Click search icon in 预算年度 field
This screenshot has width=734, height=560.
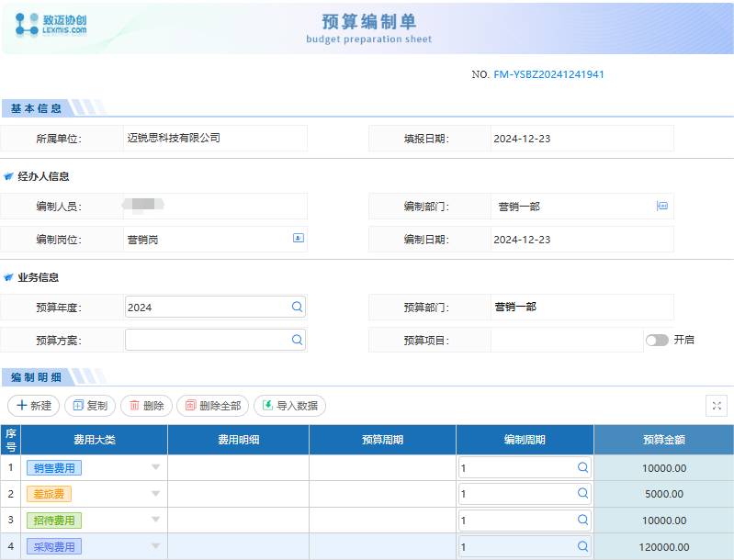click(297, 308)
